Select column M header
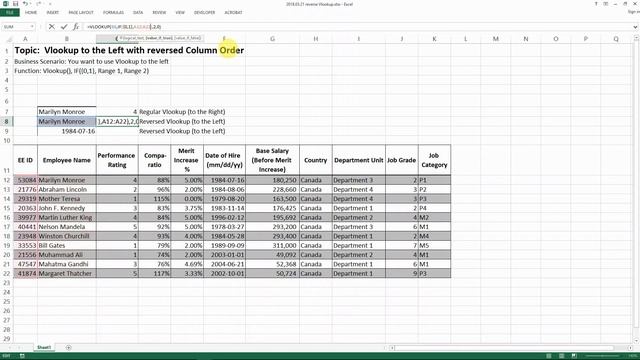 [x=496, y=39]
